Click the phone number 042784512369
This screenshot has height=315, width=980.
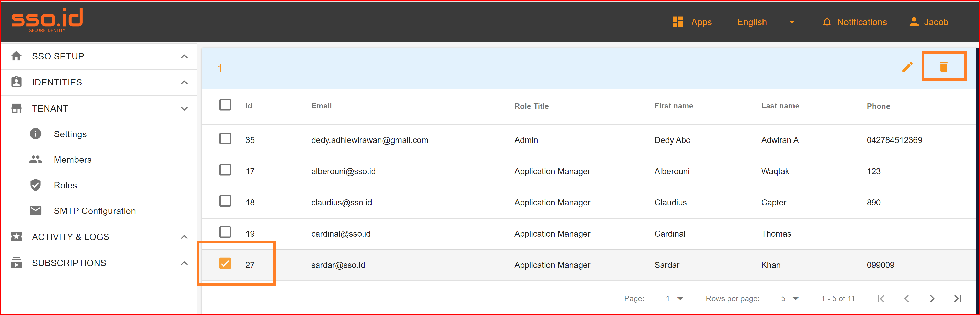pyautogui.click(x=894, y=140)
